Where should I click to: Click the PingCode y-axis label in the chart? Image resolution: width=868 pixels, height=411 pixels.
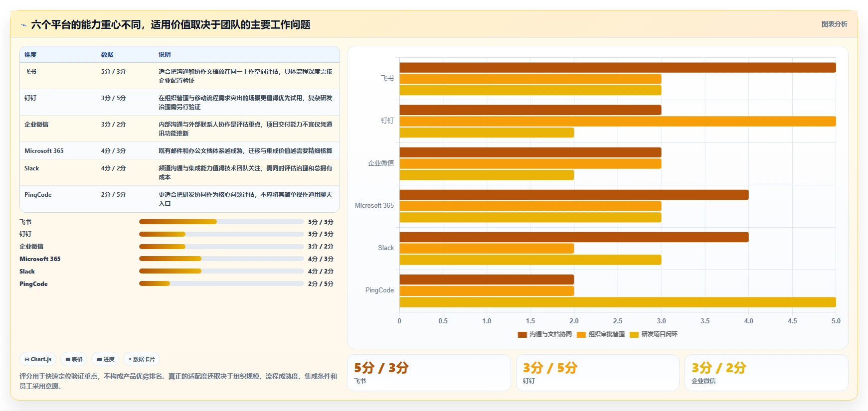[x=379, y=290]
